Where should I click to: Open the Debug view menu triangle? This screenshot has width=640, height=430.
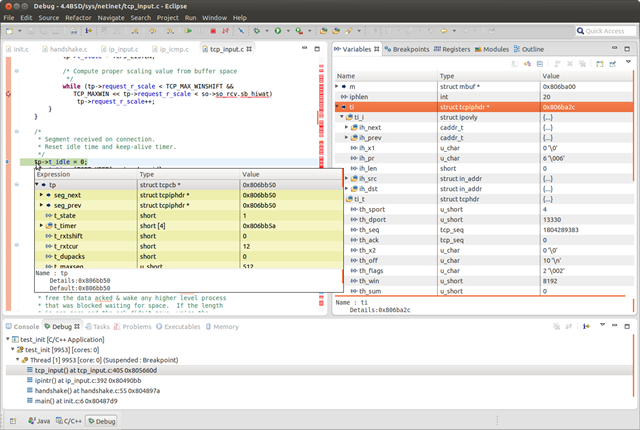point(602,325)
